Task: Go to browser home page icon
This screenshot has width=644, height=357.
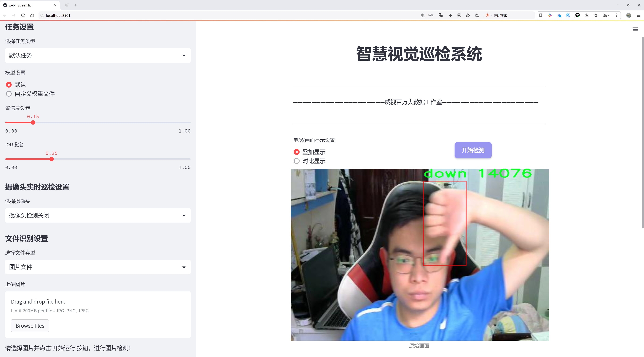Action: coord(32,15)
